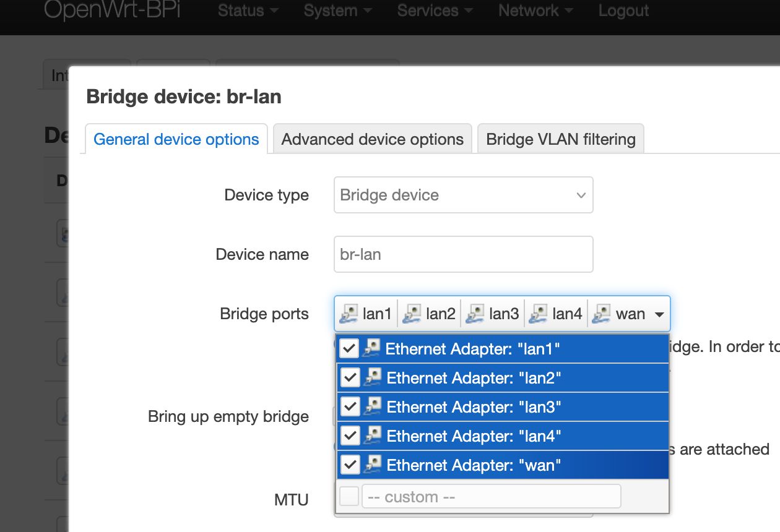Click the lan4 ethernet icon in Bridge ports field

point(539,314)
